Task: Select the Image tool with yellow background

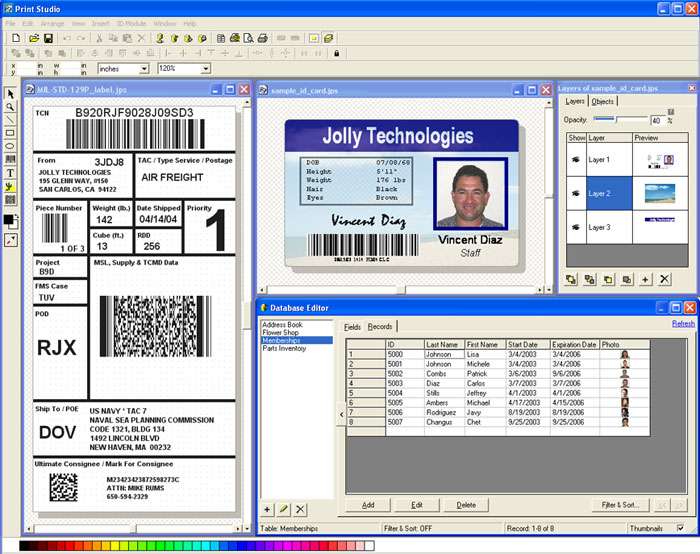Action: click(x=10, y=186)
